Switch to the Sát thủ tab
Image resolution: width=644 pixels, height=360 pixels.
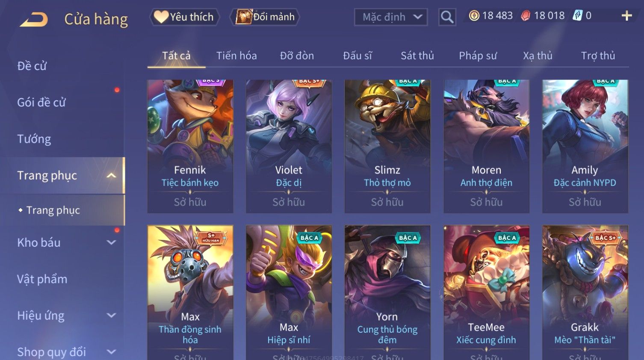(417, 56)
